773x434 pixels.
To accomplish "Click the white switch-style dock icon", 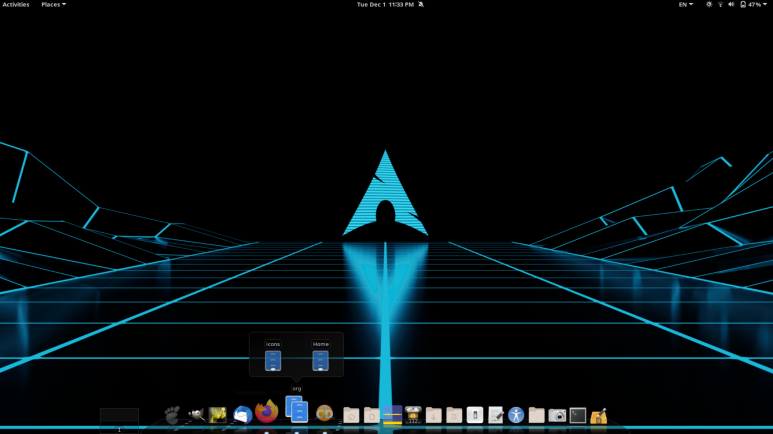I will point(475,415).
